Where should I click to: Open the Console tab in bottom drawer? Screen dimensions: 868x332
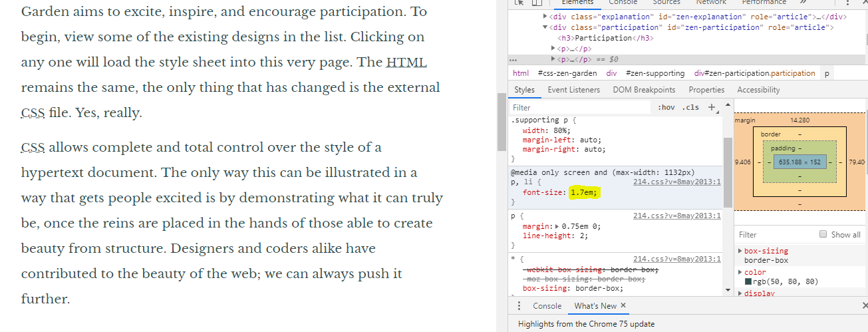547,306
